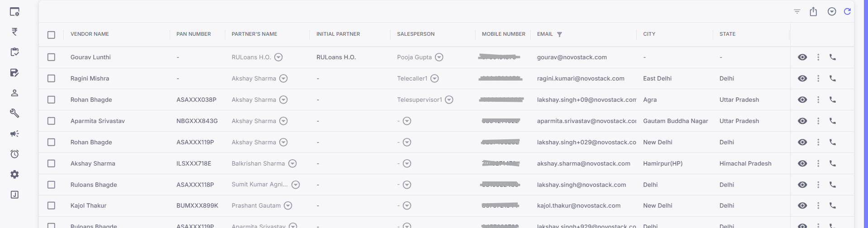Click the export share icon above the table
Viewport: 868px width, 228px height.
pyautogui.click(x=813, y=12)
